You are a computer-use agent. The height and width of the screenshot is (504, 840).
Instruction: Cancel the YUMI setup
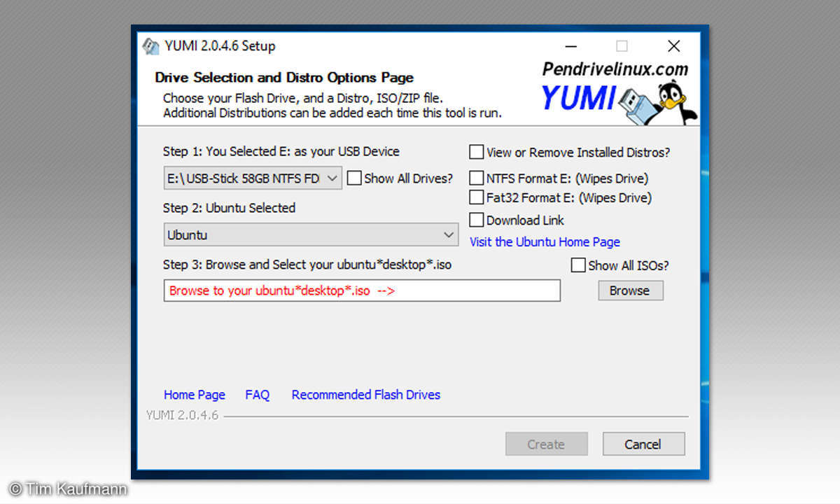pyautogui.click(x=643, y=444)
